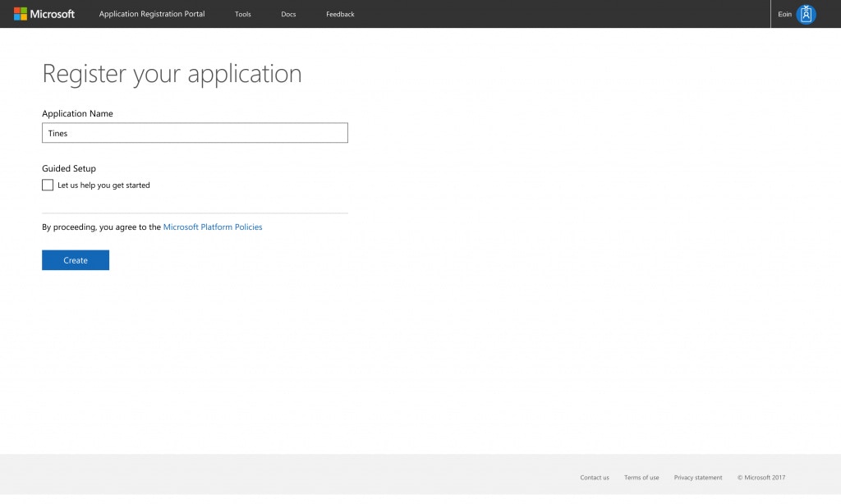This screenshot has height=504, width=841.
Task: Open the Docs menu item
Action: (288, 14)
